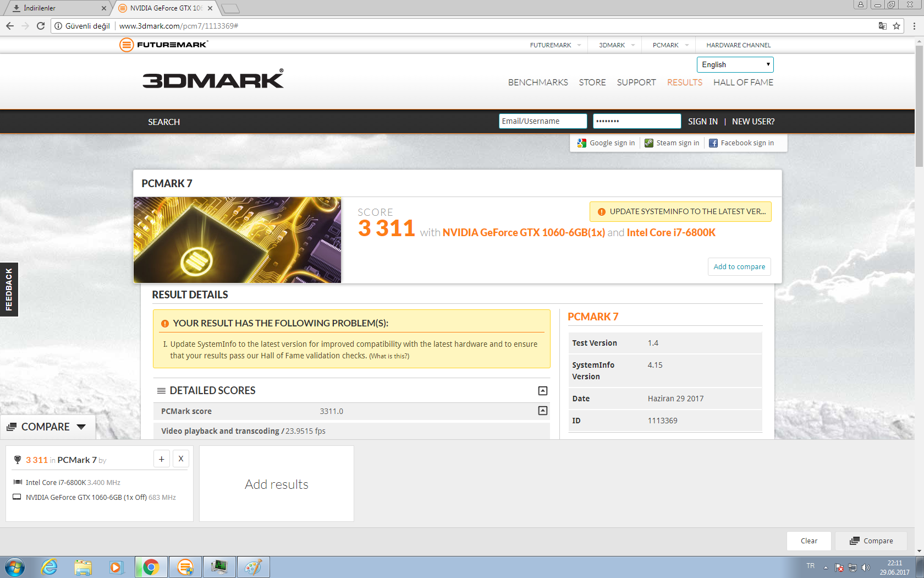Remove the 3 311 result with X button
The height and width of the screenshot is (578, 924).
tap(181, 459)
